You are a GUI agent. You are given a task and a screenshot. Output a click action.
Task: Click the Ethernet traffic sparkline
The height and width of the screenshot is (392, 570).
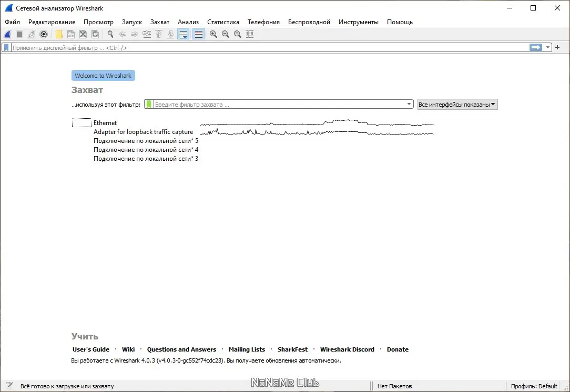point(317,123)
